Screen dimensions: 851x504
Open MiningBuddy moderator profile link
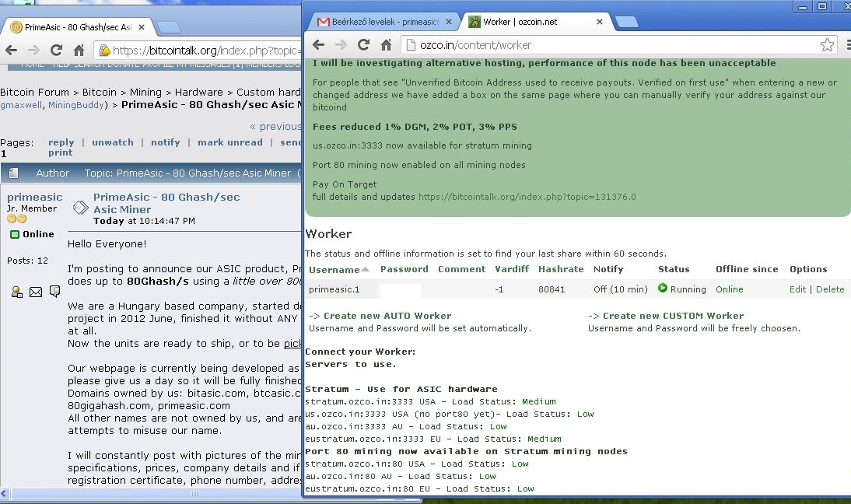tap(76, 105)
